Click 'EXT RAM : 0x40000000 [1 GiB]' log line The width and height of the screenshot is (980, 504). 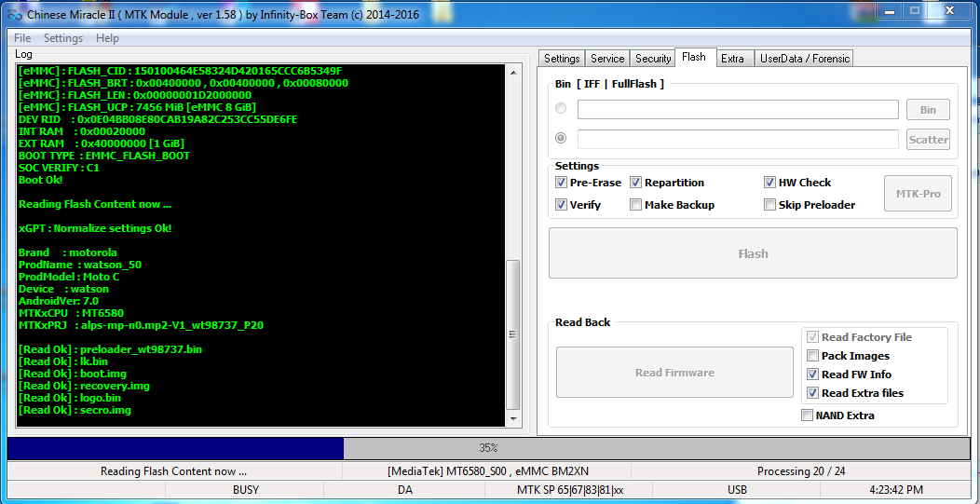(102, 143)
